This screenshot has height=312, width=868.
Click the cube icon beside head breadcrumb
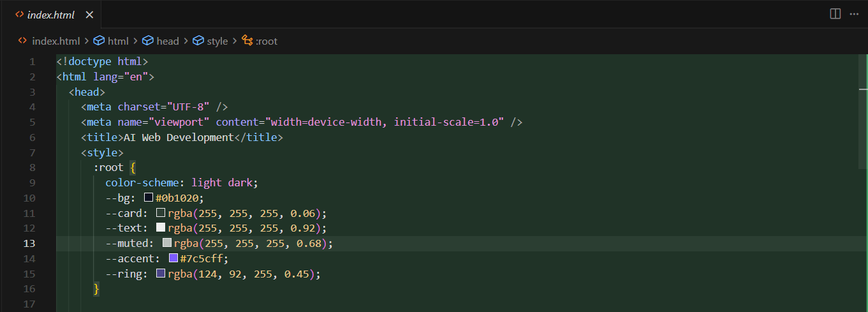pyautogui.click(x=148, y=41)
